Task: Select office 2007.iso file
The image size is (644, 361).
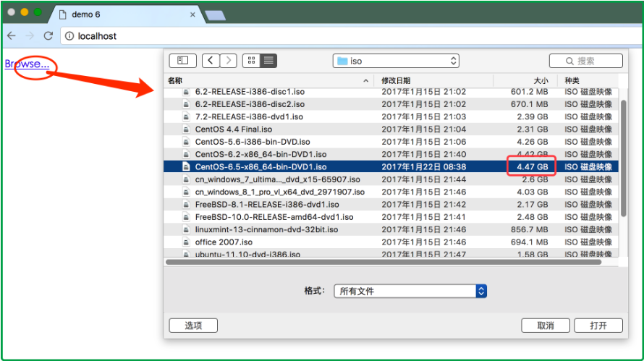Action: click(x=391, y=242)
